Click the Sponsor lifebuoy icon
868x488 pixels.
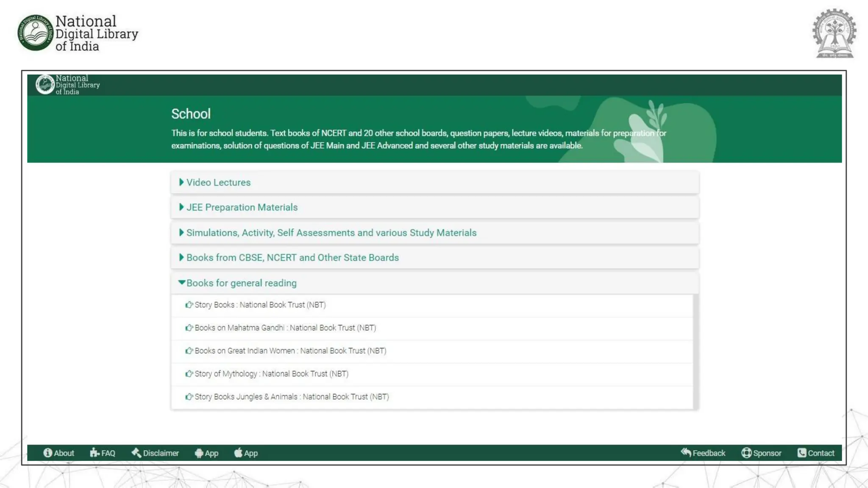[x=746, y=453]
